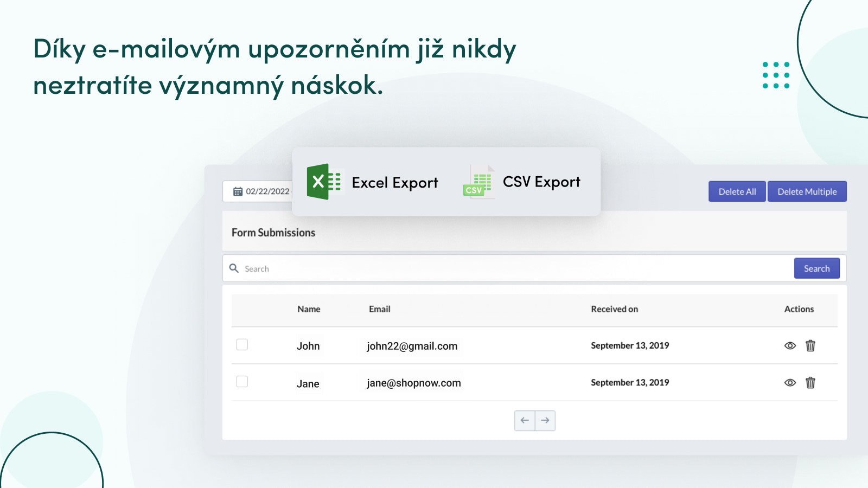Screen dimensions: 868x488
Task: Click the Form Submissions heading
Action: click(x=273, y=233)
